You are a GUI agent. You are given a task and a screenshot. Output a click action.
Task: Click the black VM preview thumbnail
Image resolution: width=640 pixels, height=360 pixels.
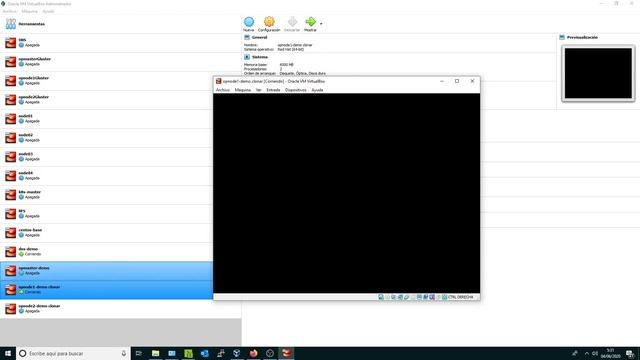pyautogui.click(x=598, y=73)
